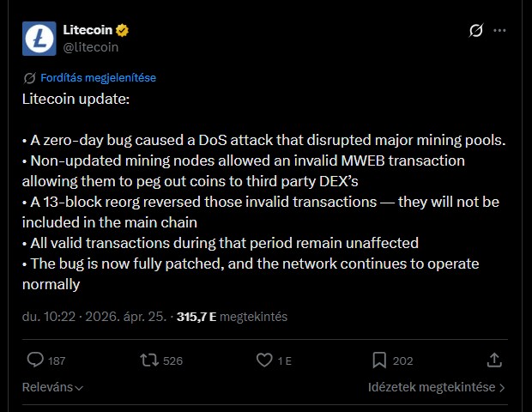Click the Litecoin profile avatar

coord(39,39)
